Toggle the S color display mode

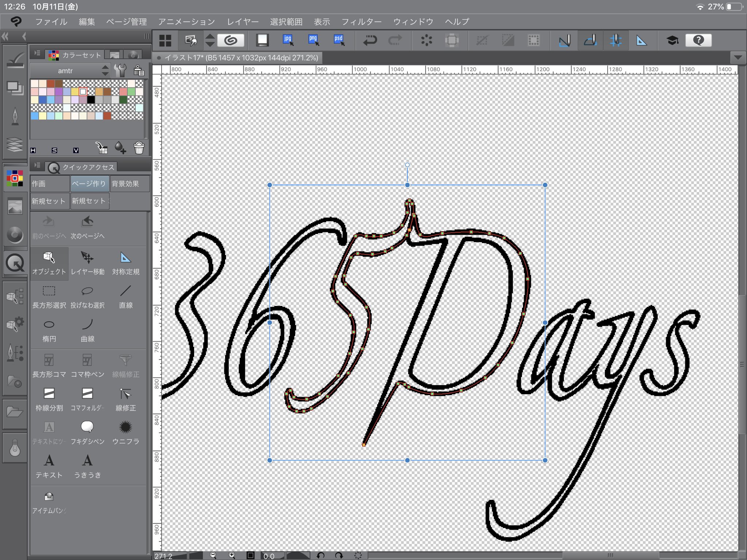[x=54, y=150]
